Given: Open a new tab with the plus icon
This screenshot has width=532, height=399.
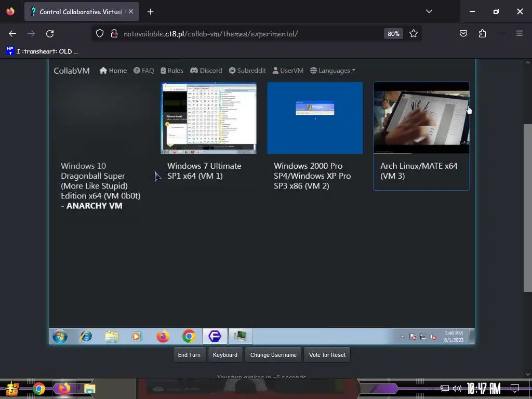Looking at the screenshot, I should (150, 12).
